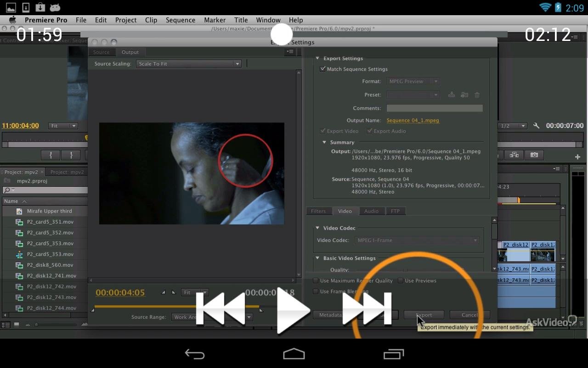588x368 pixels.
Task: Tap the skip-to-previous rewind overlay button
Action: click(x=220, y=309)
